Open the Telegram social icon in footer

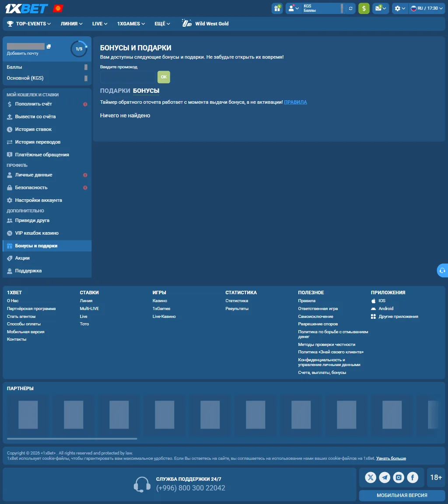(x=385, y=477)
